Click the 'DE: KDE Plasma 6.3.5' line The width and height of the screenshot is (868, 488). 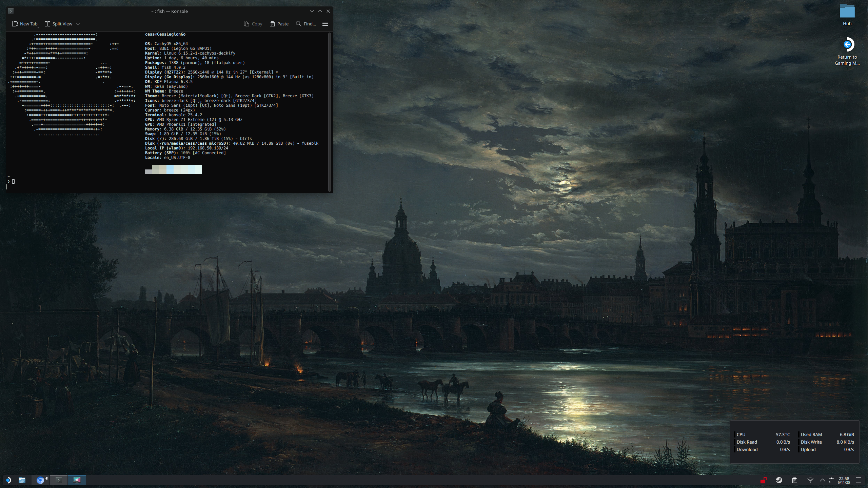169,82
